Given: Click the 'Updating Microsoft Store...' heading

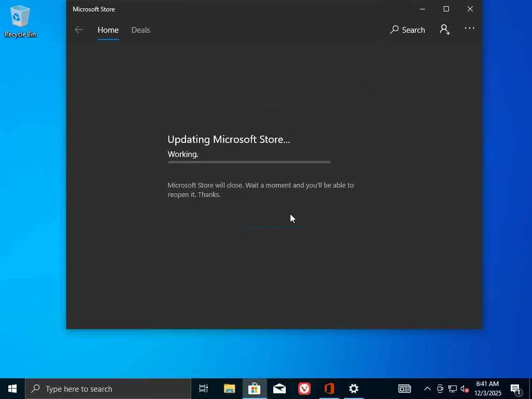Looking at the screenshot, I should [229, 139].
